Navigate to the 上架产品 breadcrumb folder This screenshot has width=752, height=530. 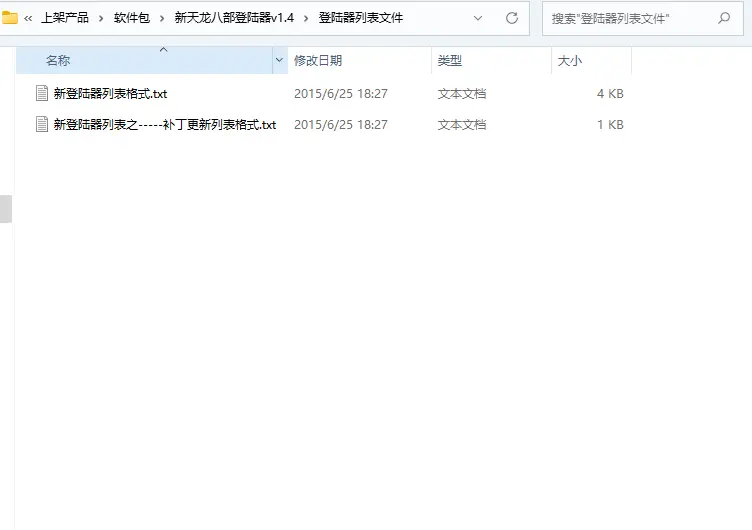[65, 18]
